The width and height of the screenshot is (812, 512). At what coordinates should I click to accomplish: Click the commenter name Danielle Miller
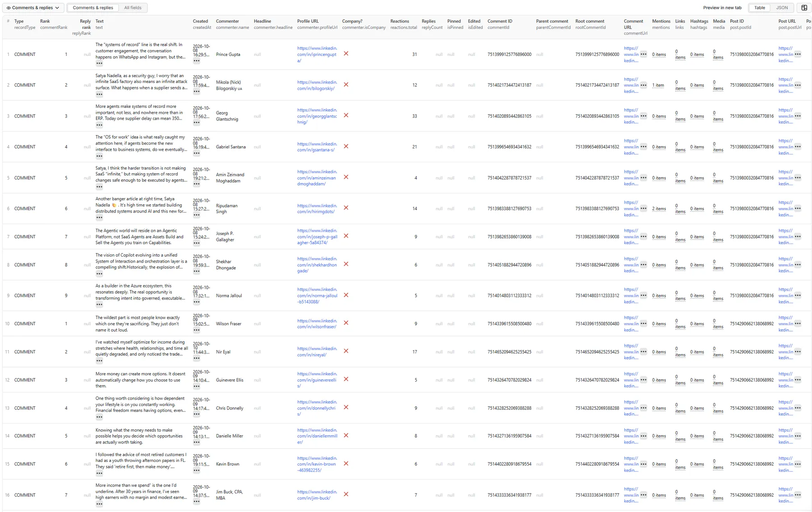coord(230,436)
